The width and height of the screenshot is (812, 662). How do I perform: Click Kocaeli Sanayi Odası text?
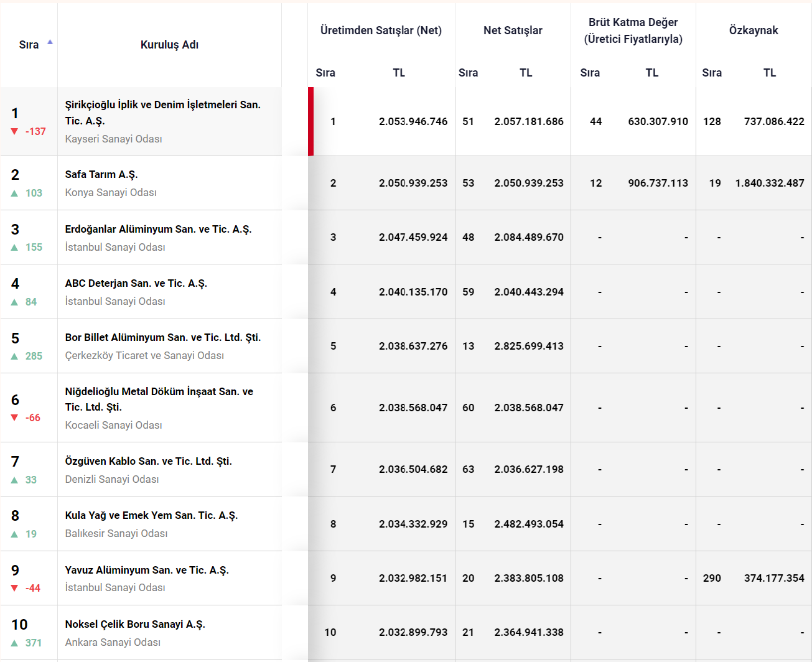113,425
